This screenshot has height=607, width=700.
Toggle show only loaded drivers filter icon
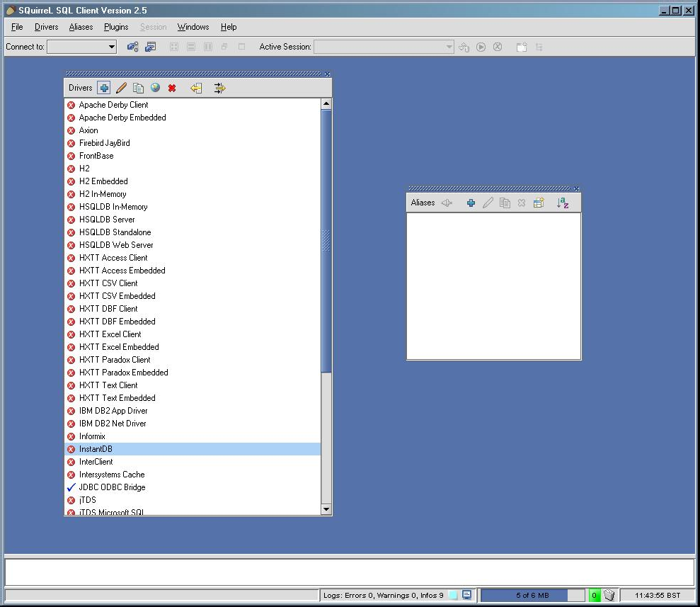point(219,88)
